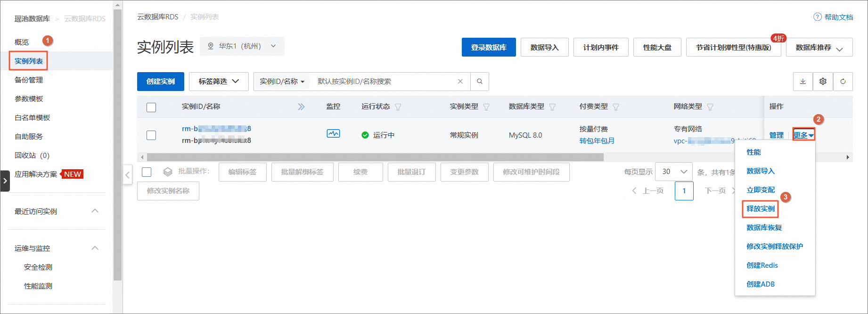
Task: Select 数据导入 in the dropdown menu
Action: click(761, 171)
